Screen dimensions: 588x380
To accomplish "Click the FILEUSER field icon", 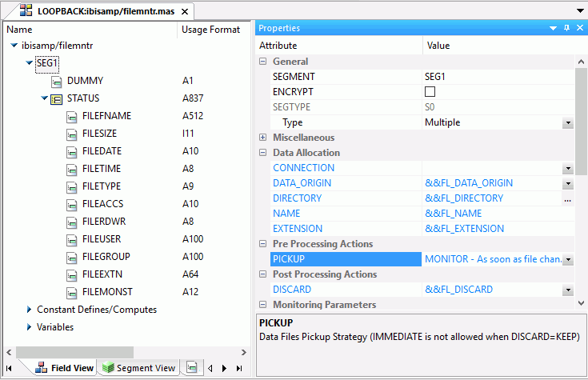I will (72, 240).
